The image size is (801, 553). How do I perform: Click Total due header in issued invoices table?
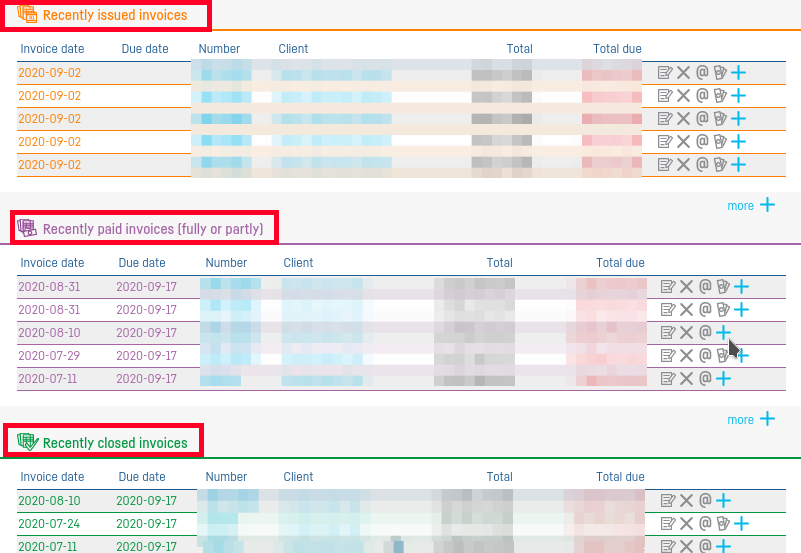click(x=617, y=49)
